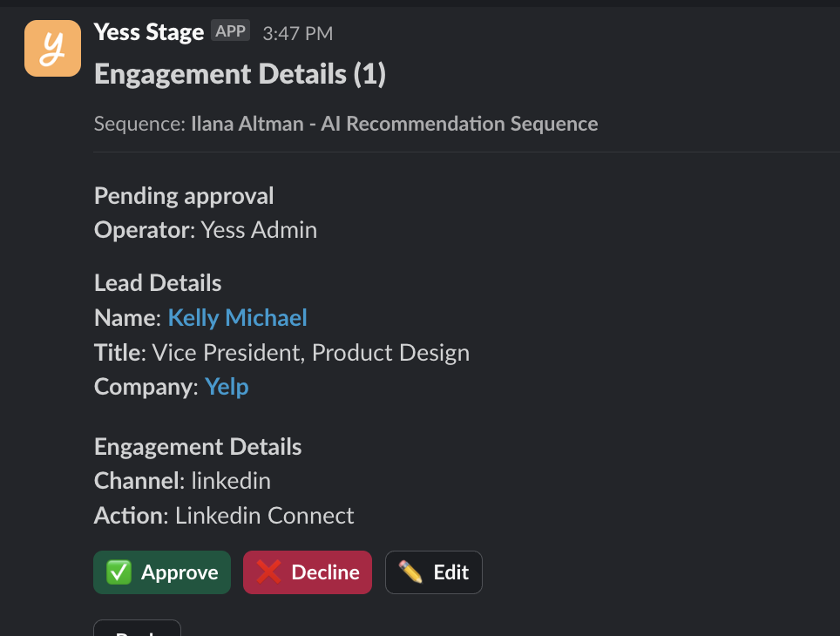Decline the engagement with the red X
This screenshot has height=636, width=840.
tap(308, 572)
